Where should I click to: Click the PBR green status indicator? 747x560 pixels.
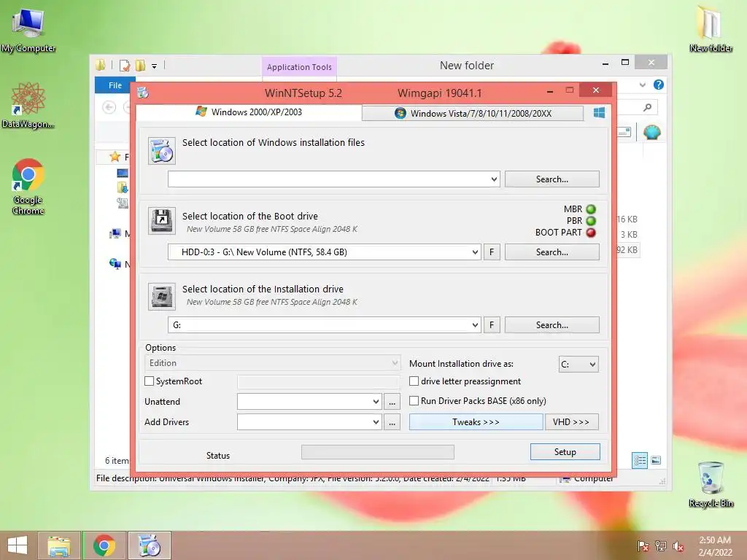(x=591, y=221)
